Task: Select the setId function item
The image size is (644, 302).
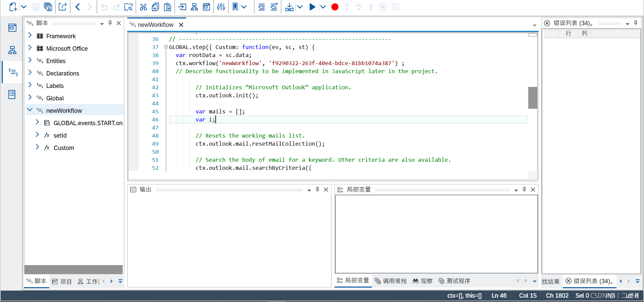Action: coord(60,136)
